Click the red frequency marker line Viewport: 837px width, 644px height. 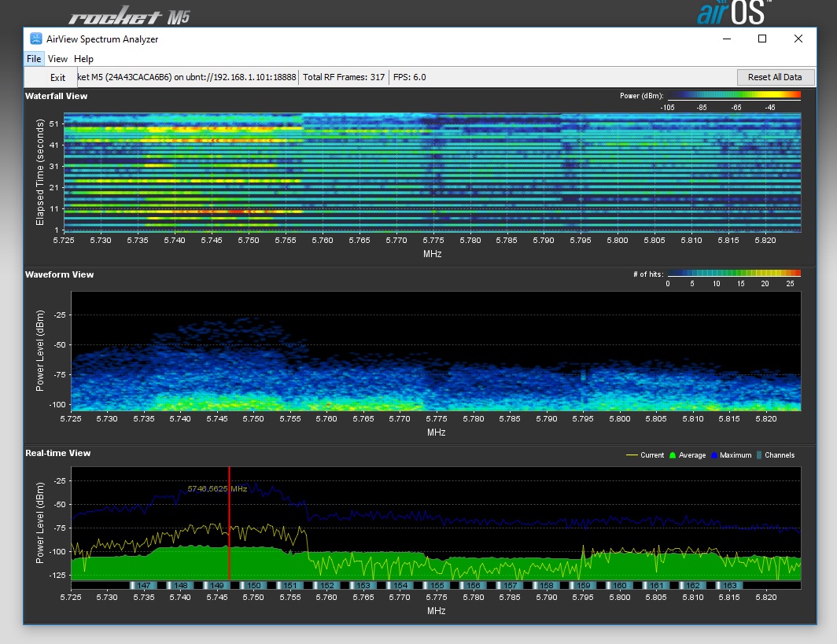click(x=229, y=523)
